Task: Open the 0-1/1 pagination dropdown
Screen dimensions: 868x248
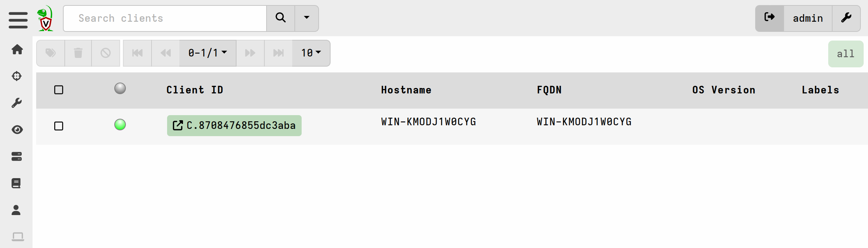Action: (207, 53)
